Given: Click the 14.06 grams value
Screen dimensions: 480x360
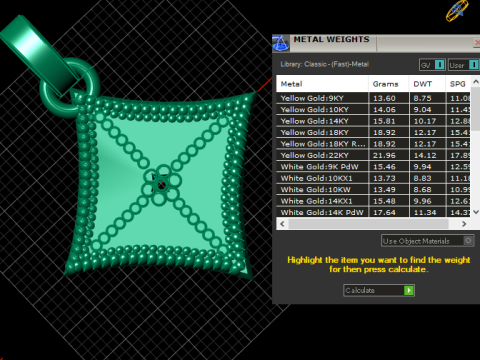Looking at the screenshot, I should [384, 110].
